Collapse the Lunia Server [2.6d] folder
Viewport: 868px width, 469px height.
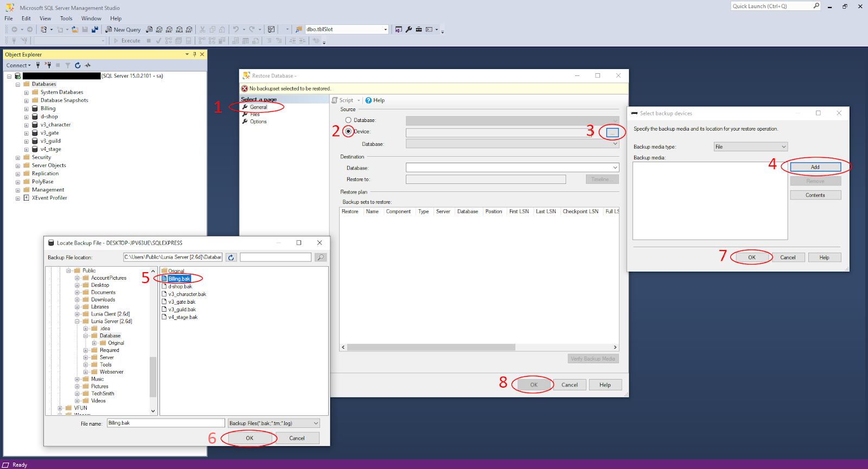[77, 322]
